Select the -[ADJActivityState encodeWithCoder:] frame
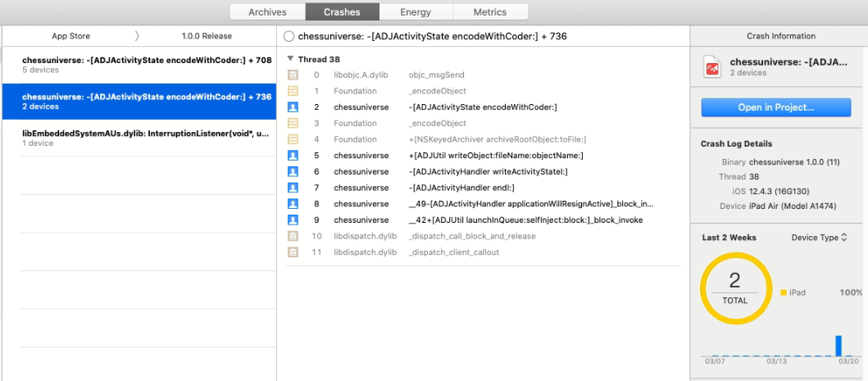The image size is (868, 381). [x=483, y=107]
